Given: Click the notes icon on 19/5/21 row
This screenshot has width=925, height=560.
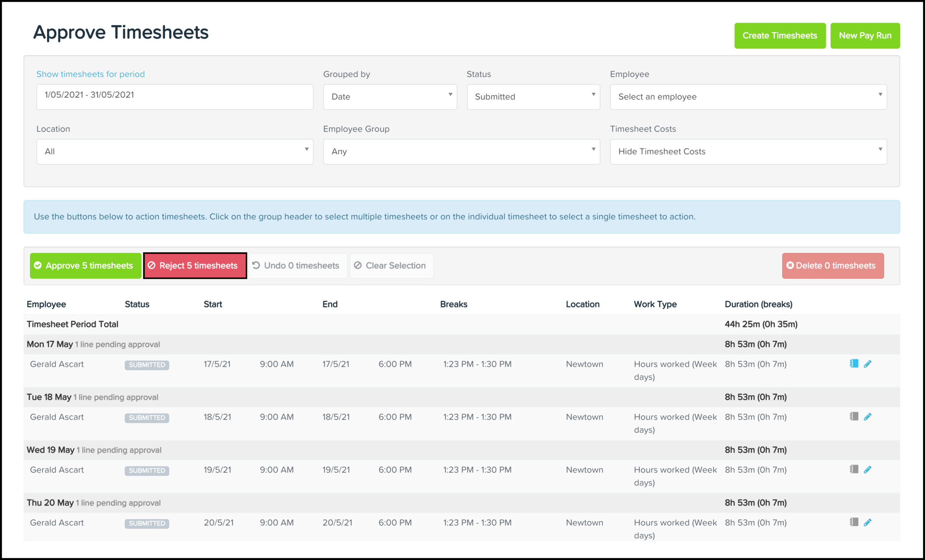Looking at the screenshot, I should pyautogui.click(x=854, y=469).
